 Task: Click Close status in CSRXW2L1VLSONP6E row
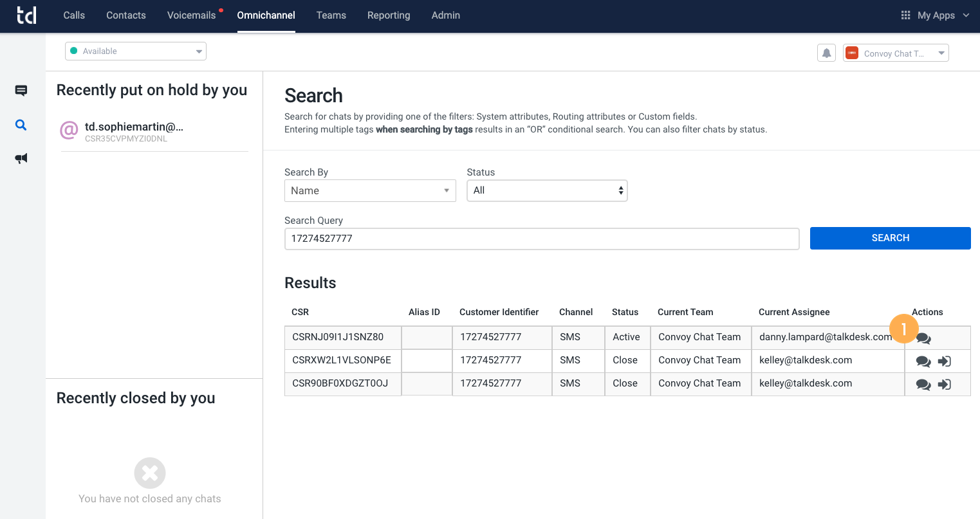(x=627, y=361)
